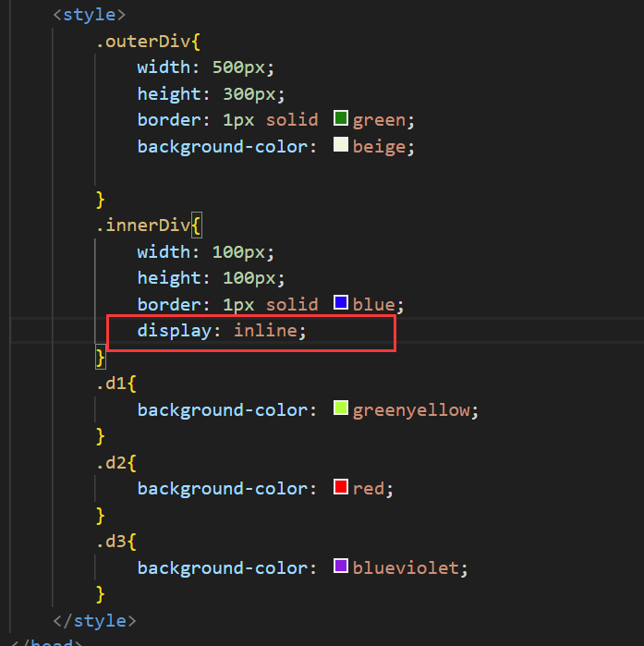Open the greenyellow color swatch

(x=340, y=408)
